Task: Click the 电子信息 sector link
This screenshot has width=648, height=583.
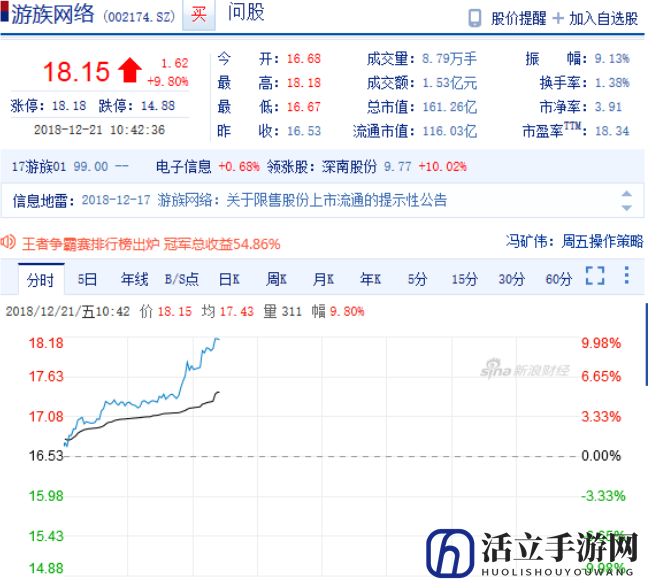Action: pyautogui.click(x=183, y=167)
